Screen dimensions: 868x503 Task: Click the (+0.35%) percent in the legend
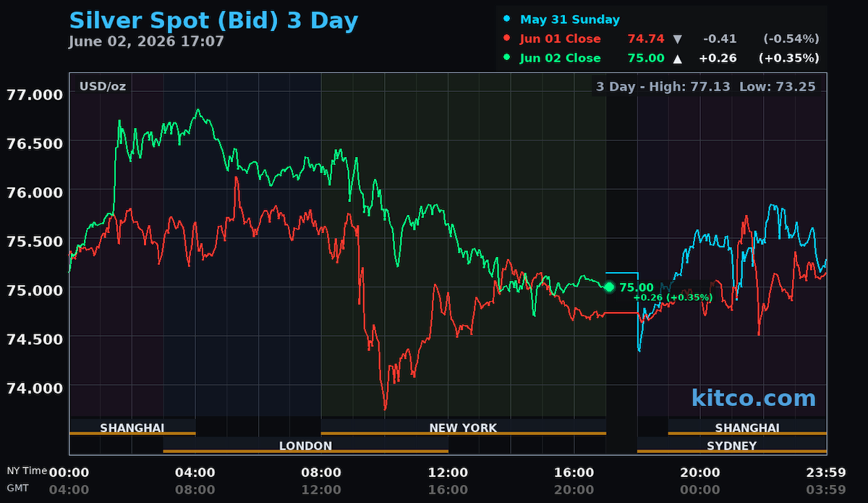coord(788,58)
